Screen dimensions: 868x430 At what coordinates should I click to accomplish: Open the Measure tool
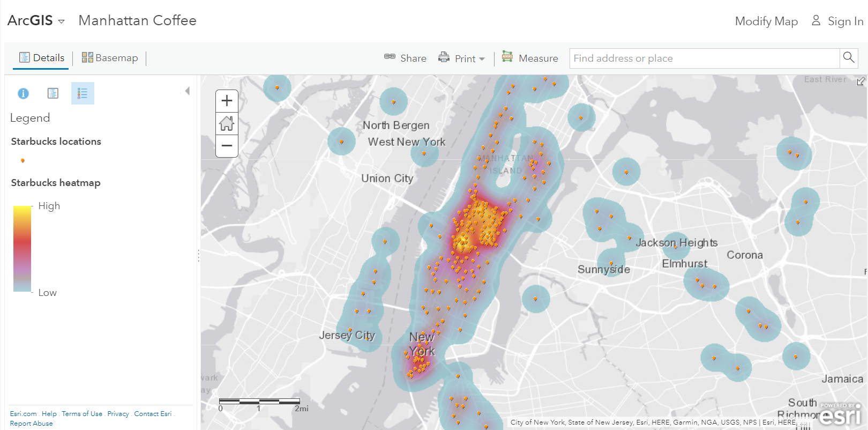coord(530,58)
